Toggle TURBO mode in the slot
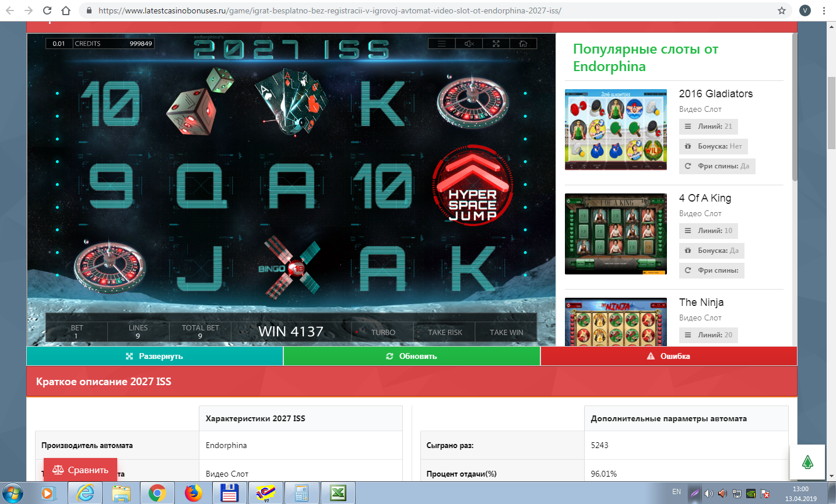This screenshot has height=504, width=836. pyautogui.click(x=382, y=332)
